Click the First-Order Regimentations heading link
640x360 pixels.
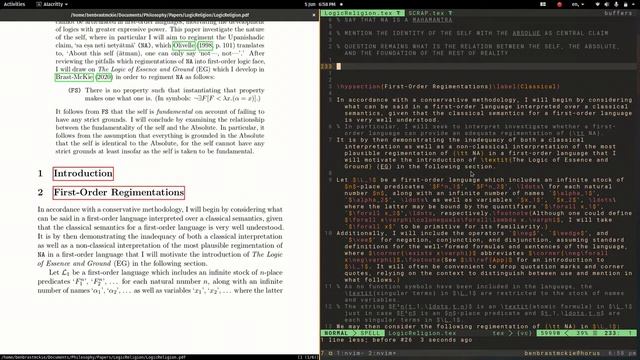click(119, 193)
